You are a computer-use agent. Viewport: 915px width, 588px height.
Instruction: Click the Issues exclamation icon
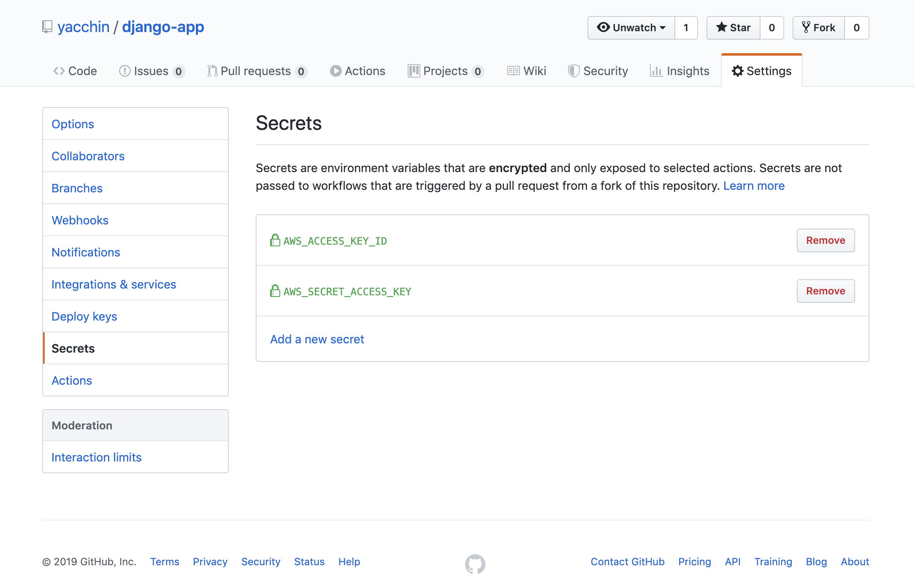pos(125,71)
